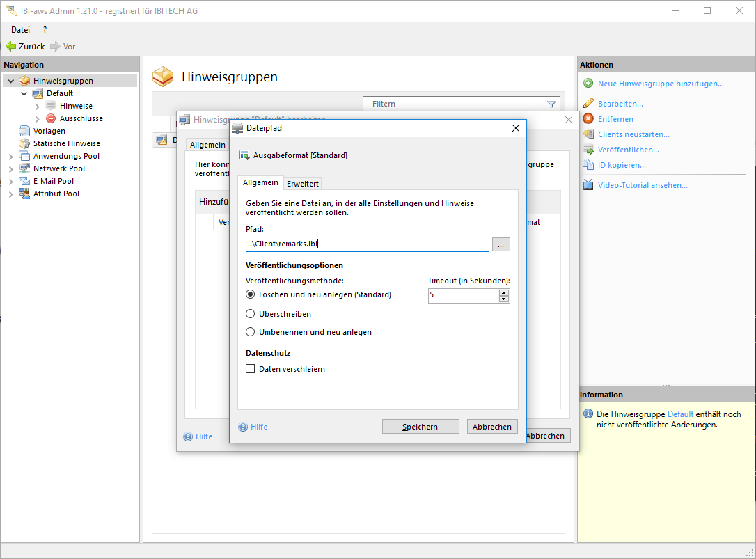Choose Umbenennen und neu anlegen option

tap(251, 332)
